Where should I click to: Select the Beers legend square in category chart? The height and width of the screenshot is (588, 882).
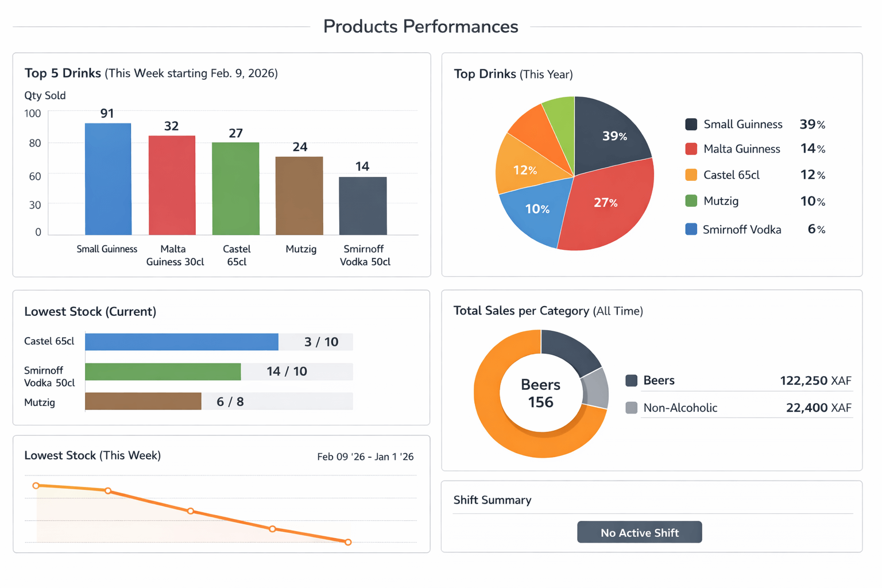(632, 380)
